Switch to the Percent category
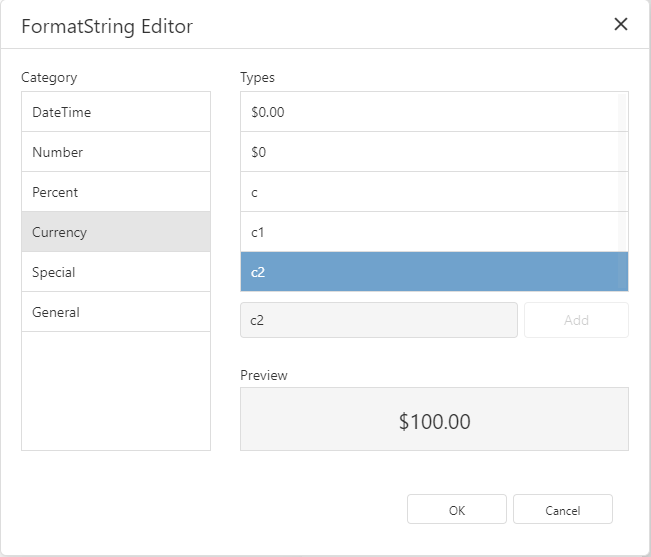Viewport: 651px width, 557px height. click(115, 192)
